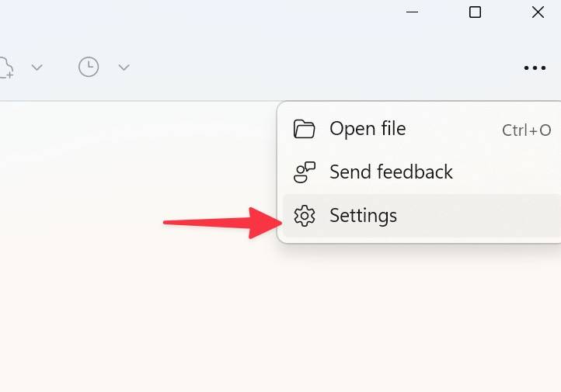The image size is (561, 392).
Task: Click the feedback icon with person and bubble
Action: [304, 172]
